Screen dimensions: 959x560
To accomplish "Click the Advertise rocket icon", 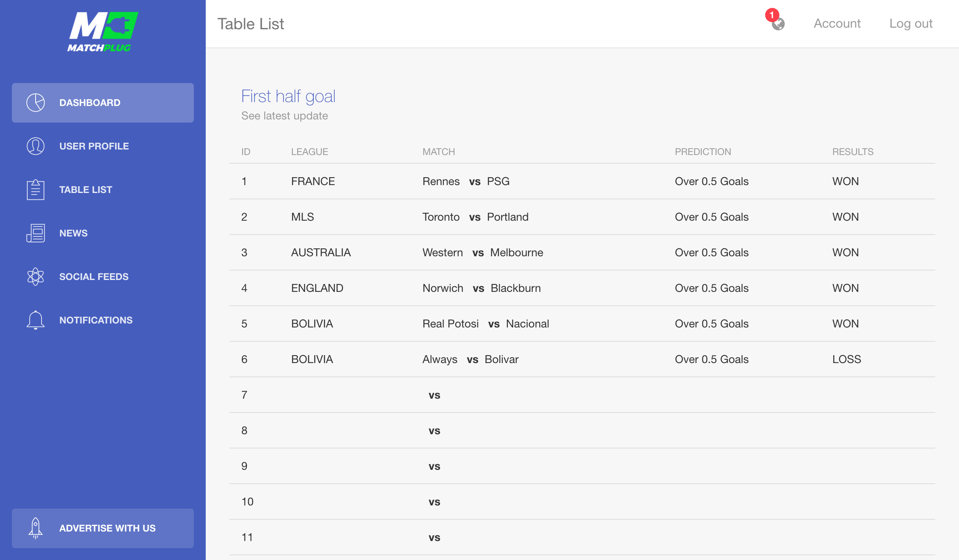I will pyautogui.click(x=36, y=528).
